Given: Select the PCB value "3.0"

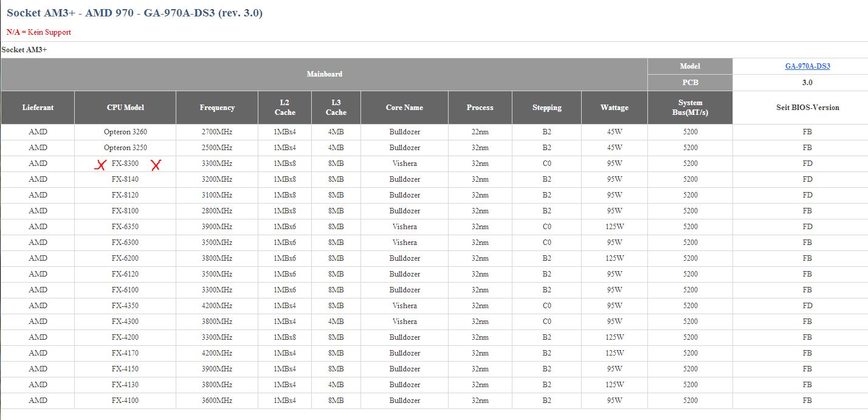Looking at the screenshot, I should 807,83.
